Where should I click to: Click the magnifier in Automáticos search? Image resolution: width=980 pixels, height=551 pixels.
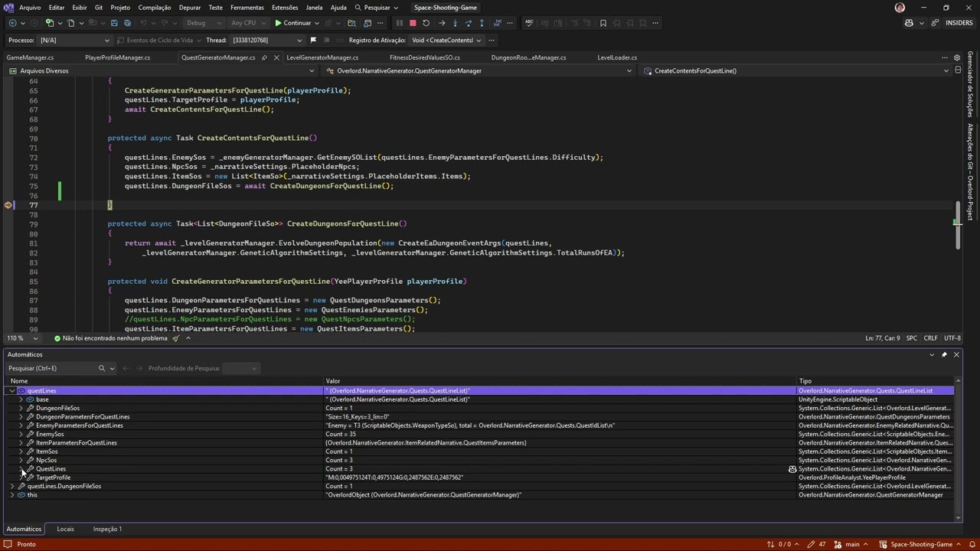click(101, 368)
